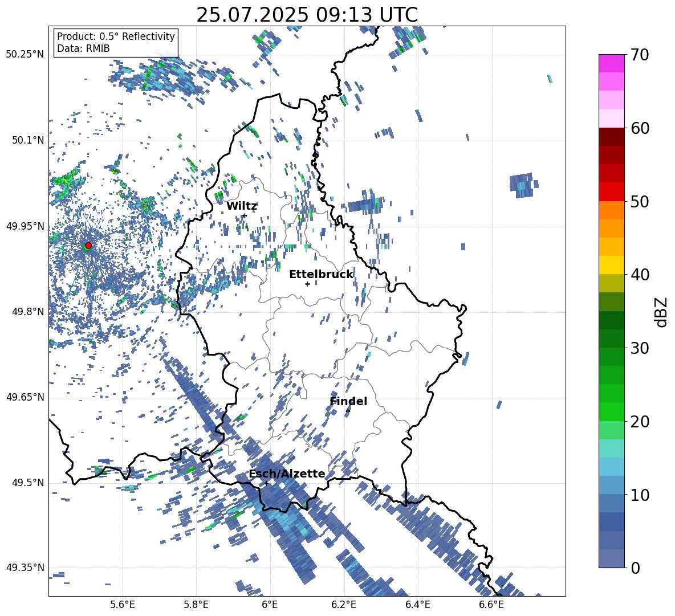The width and height of the screenshot is (675, 616).
Task: Click the 49.95°N latitude label
Action: pyautogui.click(x=25, y=226)
